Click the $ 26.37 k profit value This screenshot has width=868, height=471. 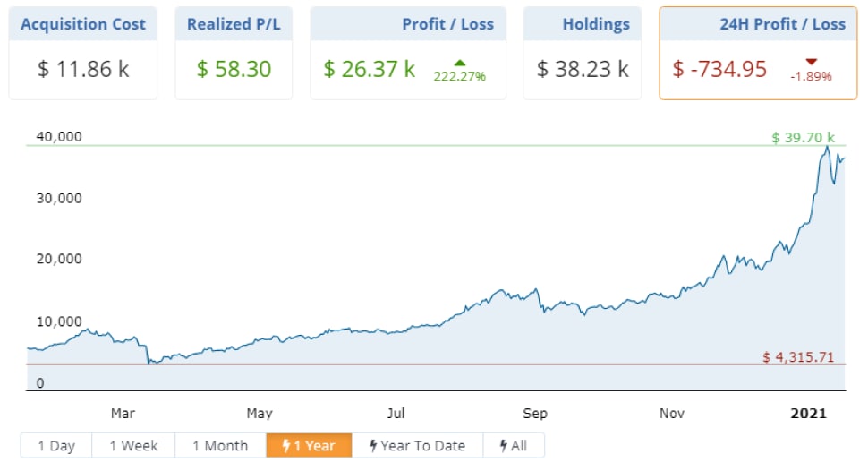pos(370,69)
